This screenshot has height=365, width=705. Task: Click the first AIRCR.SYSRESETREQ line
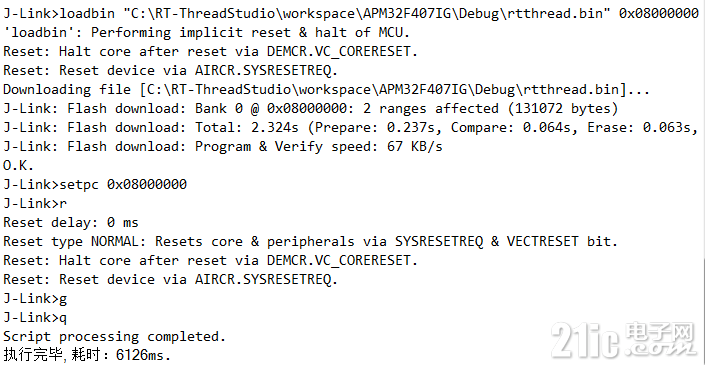[170, 71]
